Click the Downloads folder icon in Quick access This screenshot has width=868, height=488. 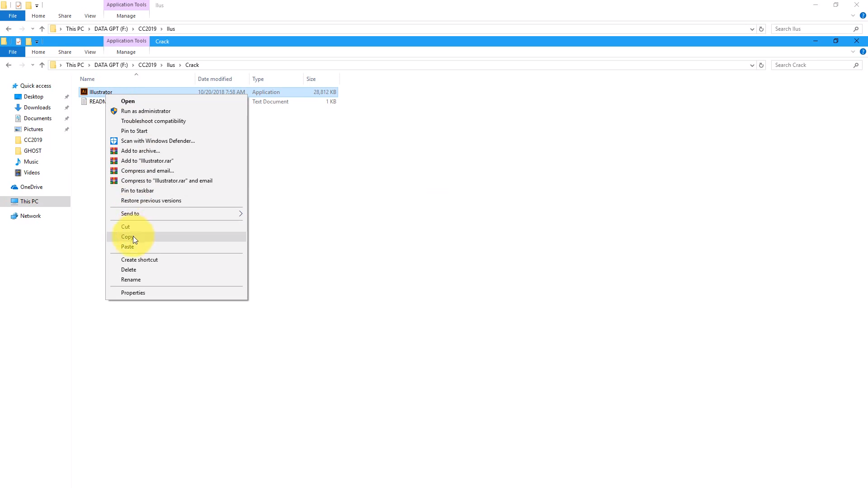[x=18, y=108]
